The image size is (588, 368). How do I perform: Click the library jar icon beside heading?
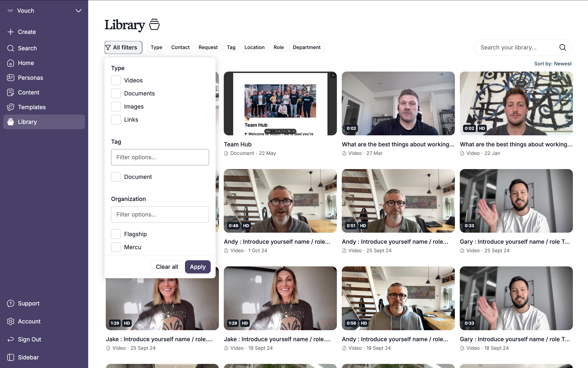pos(154,24)
